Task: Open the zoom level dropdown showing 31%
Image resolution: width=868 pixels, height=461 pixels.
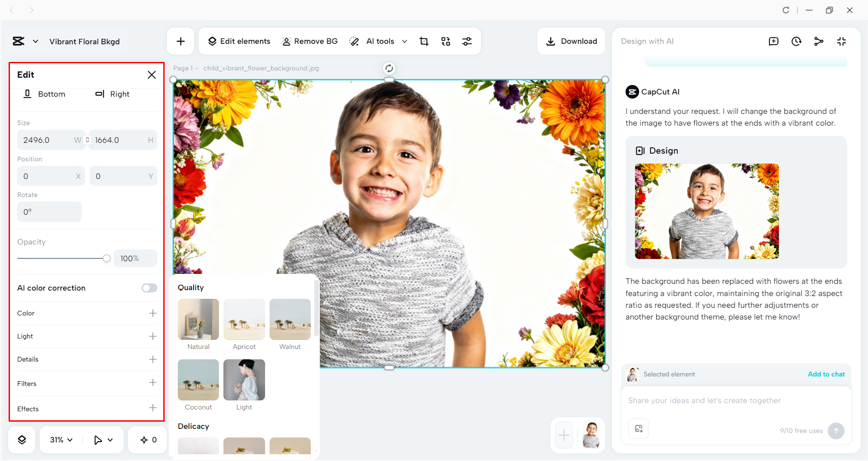Action: (60, 439)
